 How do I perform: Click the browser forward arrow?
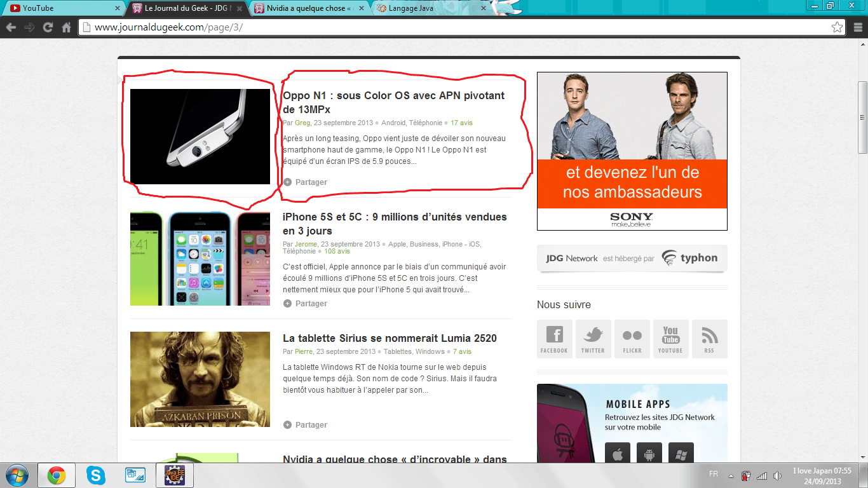[x=29, y=27]
